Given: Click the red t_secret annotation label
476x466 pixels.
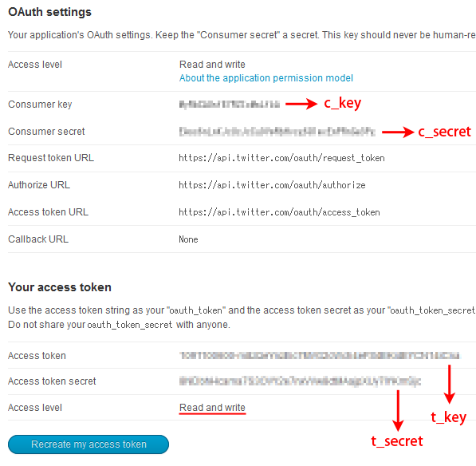Looking at the screenshot, I should pyautogui.click(x=397, y=441).
